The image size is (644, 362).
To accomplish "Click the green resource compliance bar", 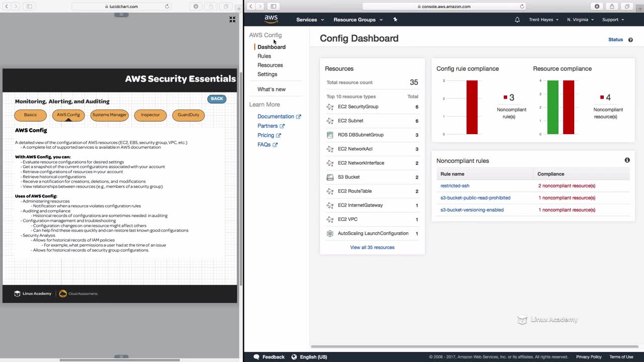I will (x=552, y=107).
